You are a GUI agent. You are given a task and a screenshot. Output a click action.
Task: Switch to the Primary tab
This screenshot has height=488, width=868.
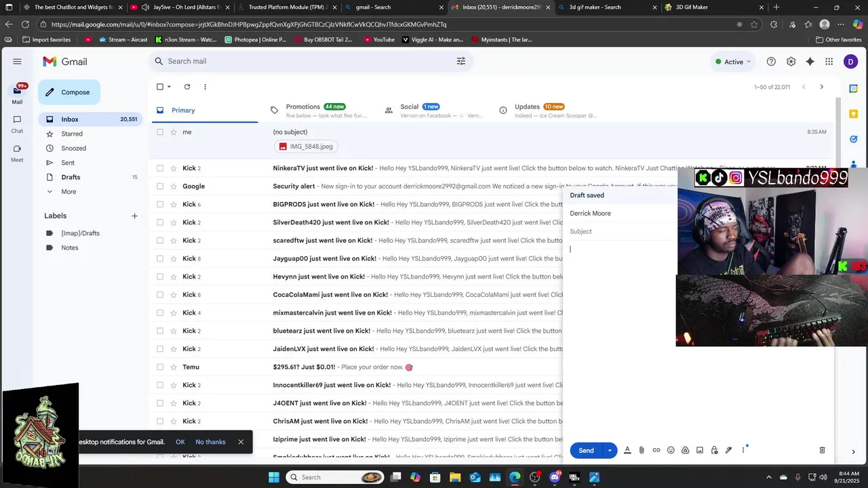[203, 110]
